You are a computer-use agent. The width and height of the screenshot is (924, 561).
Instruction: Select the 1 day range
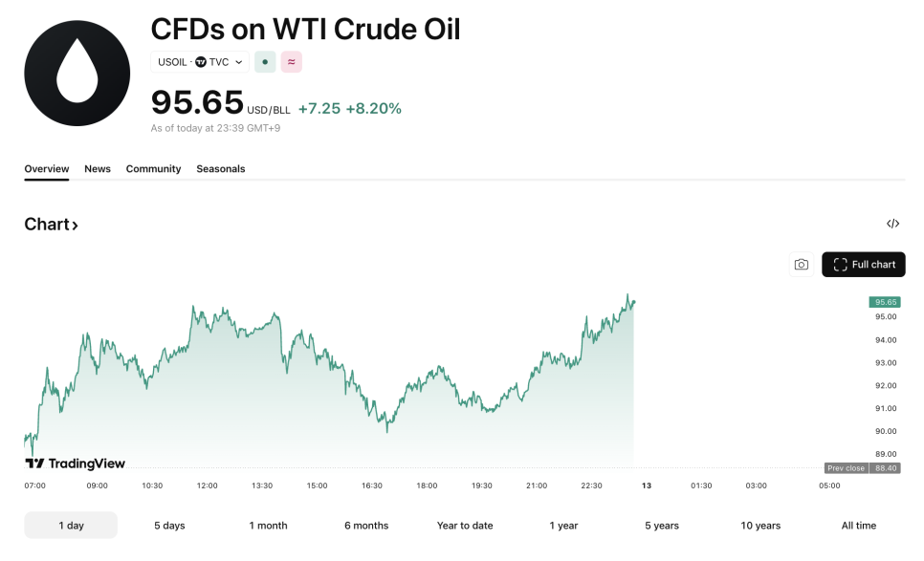(71, 526)
